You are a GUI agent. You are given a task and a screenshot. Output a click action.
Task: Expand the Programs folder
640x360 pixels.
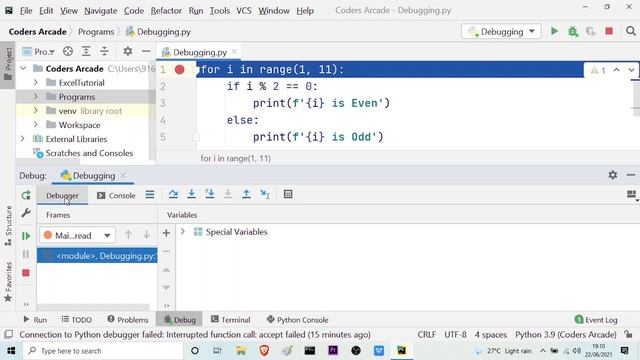pos(36,97)
